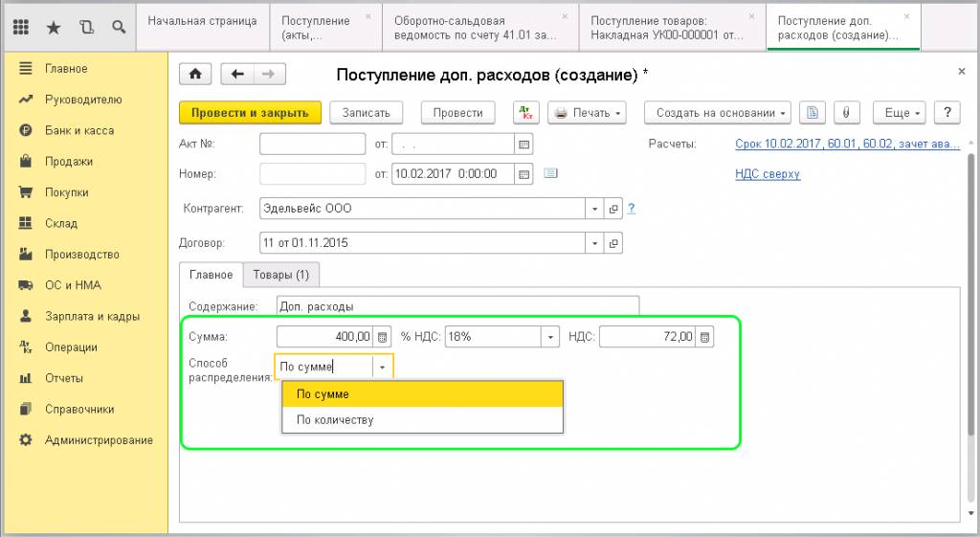Viewport: 980px width, 537px height.
Task: Open Банк и касса section
Action: tap(78, 130)
